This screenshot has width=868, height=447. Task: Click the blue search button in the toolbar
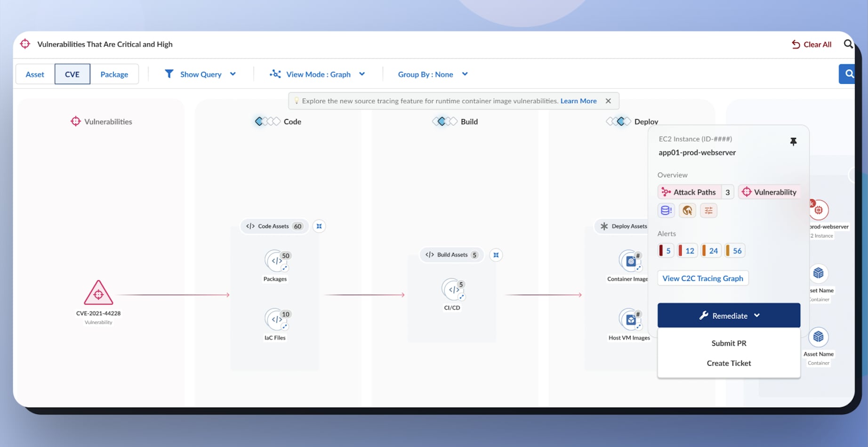(847, 74)
